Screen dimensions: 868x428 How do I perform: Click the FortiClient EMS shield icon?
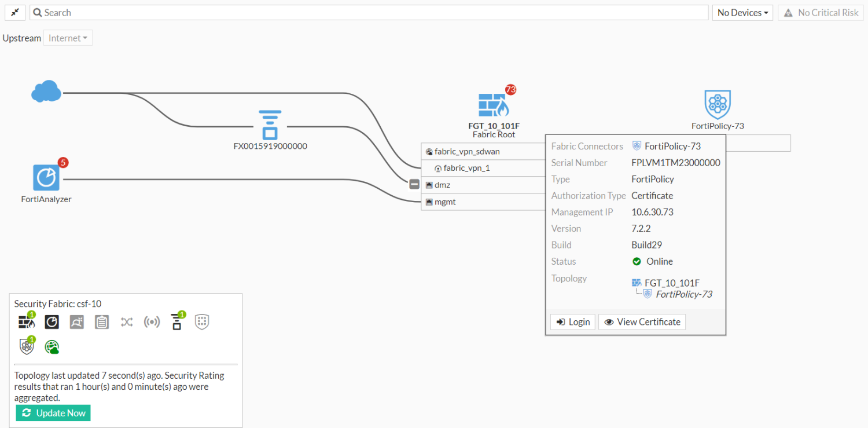tap(201, 322)
